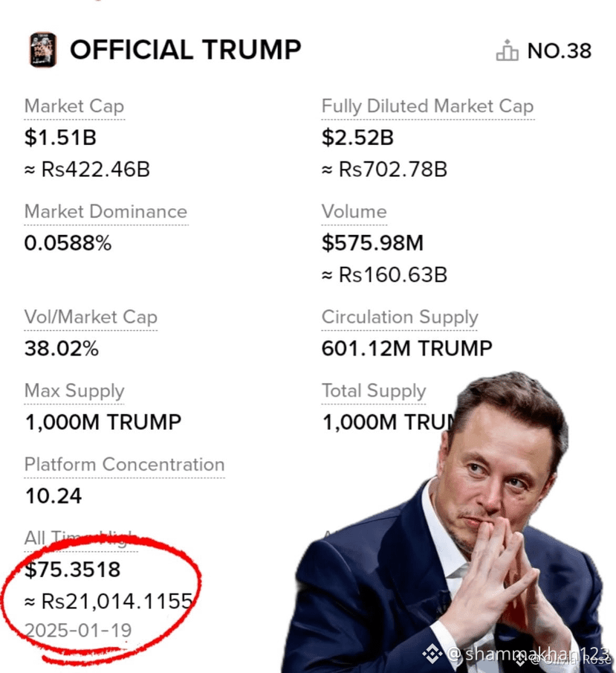The image size is (616, 673).
Task: Click the $575.98M volume value
Action: click(372, 243)
